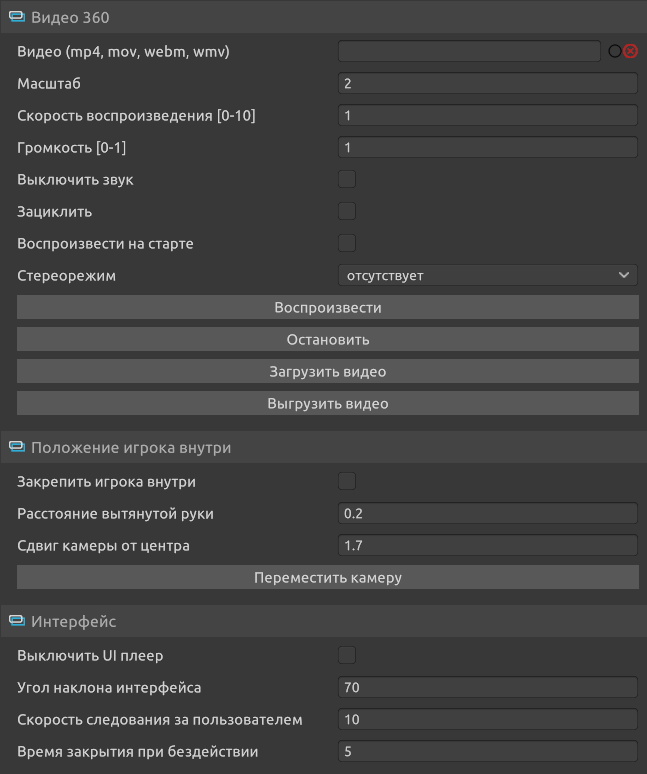Click the Видео 360 section header icon

tap(16, 18)
